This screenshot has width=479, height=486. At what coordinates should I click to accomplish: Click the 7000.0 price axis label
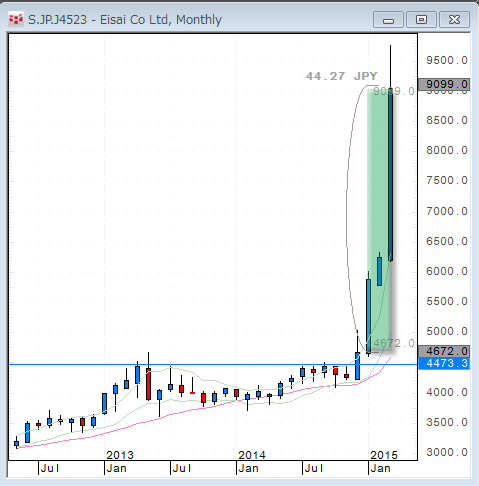click(447, 211)
